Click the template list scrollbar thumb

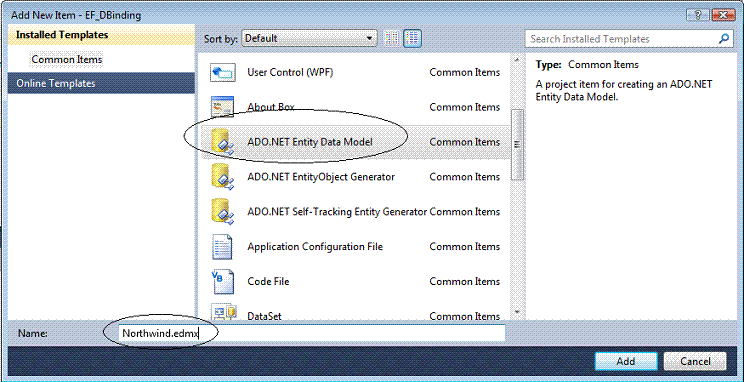tap(517, 145)
